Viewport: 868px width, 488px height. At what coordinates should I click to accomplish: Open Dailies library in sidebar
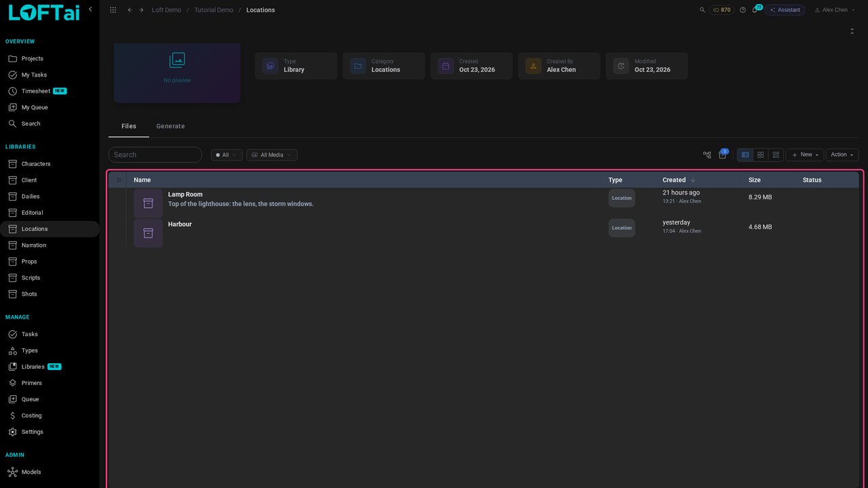tap(50, 197)
